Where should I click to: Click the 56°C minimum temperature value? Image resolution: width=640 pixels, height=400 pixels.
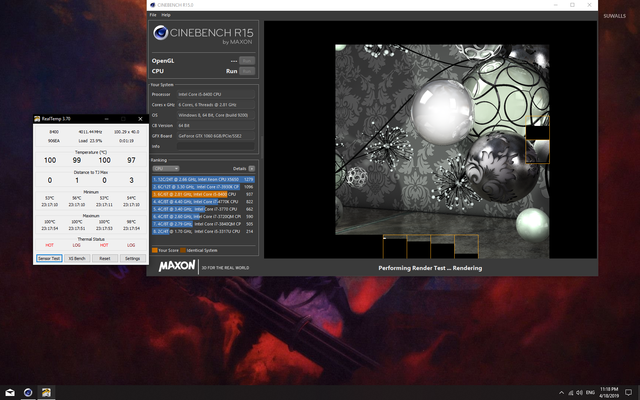coord(77,198)
